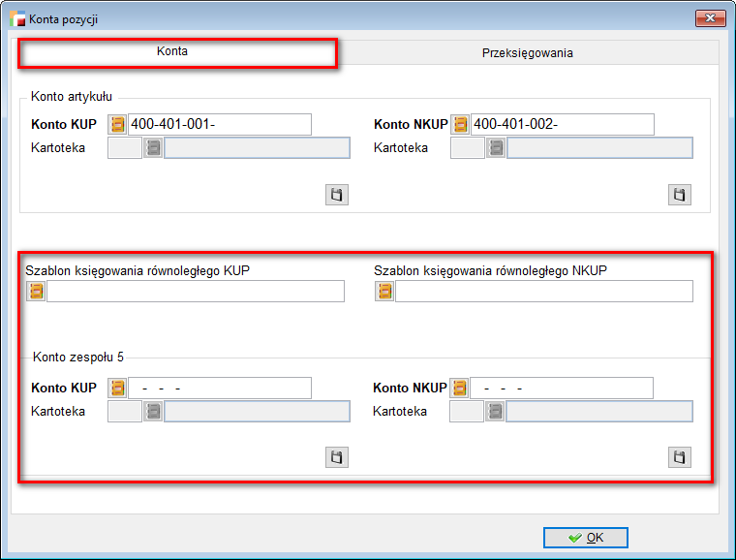The width and height of the screenshot is (736, 560).
Task: Click save icon under article Konto KUP
Action: pos(336,195)
